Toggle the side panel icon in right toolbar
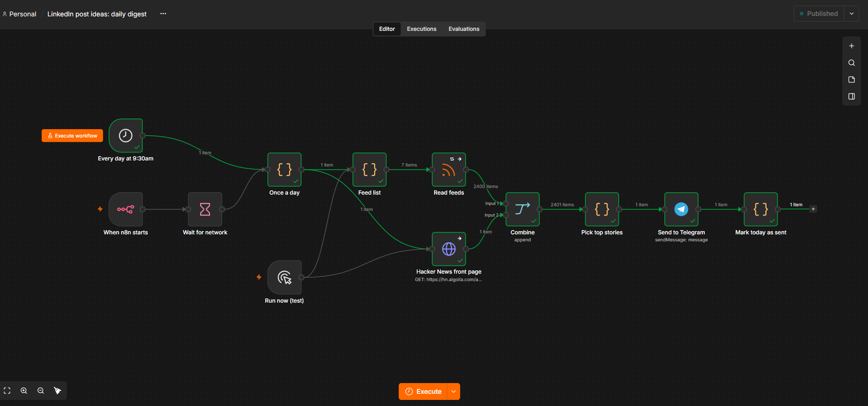 coord(852,96)
